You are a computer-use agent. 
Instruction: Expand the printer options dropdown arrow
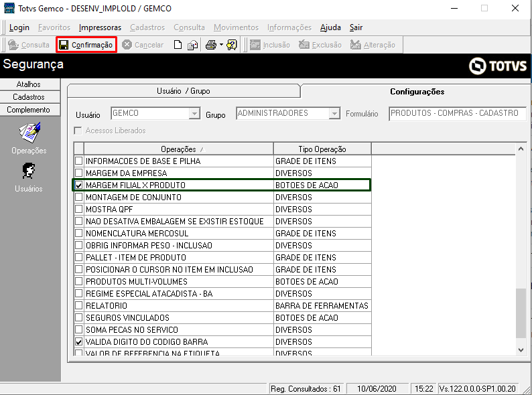(x=221, y=45)
